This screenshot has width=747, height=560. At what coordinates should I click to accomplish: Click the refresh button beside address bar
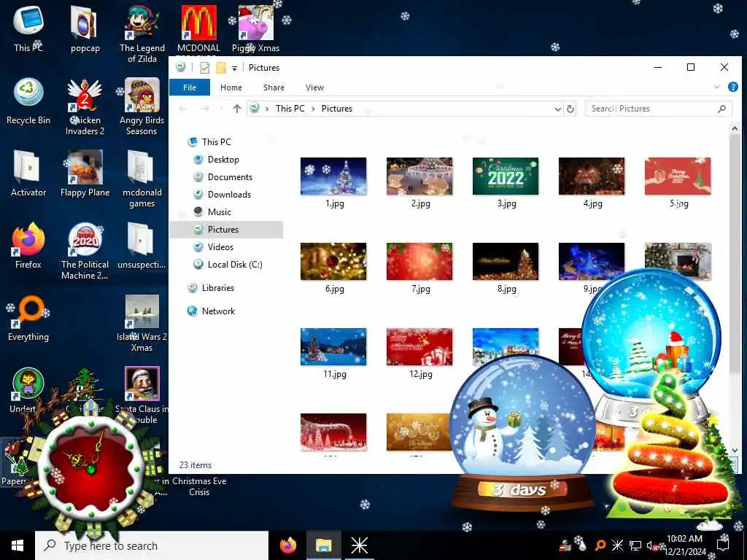[x=570, y=109]
